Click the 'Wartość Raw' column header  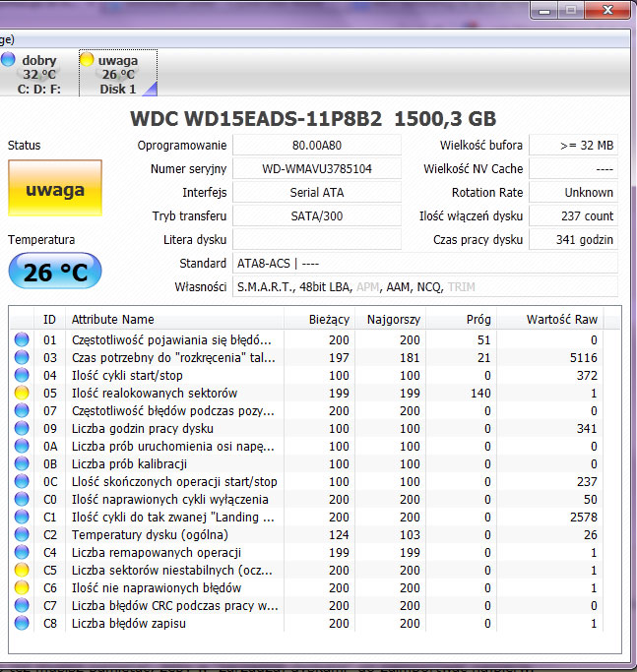click(x=550, y=320)
